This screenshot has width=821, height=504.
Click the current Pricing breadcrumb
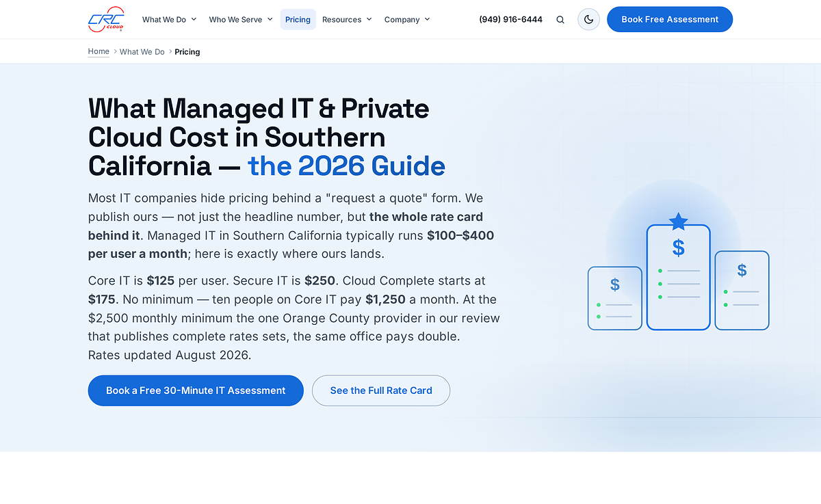[x=187, y=52]
